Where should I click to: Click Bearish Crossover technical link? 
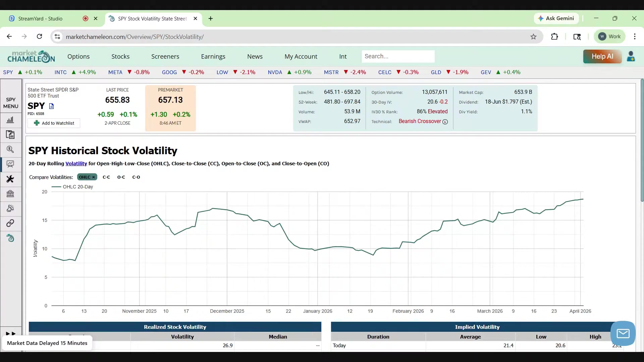point(420,121)
